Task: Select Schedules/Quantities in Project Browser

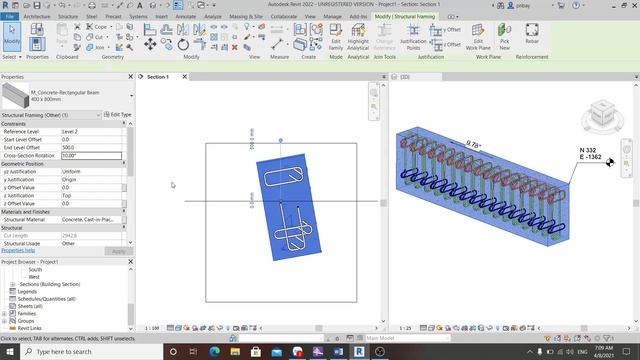Action: 47,299
